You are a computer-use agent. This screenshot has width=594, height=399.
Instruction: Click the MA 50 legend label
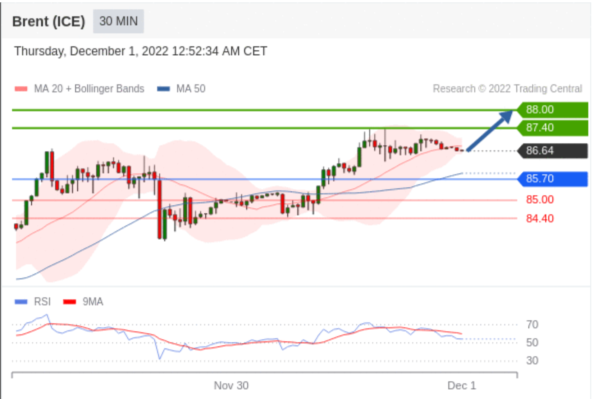191,89
